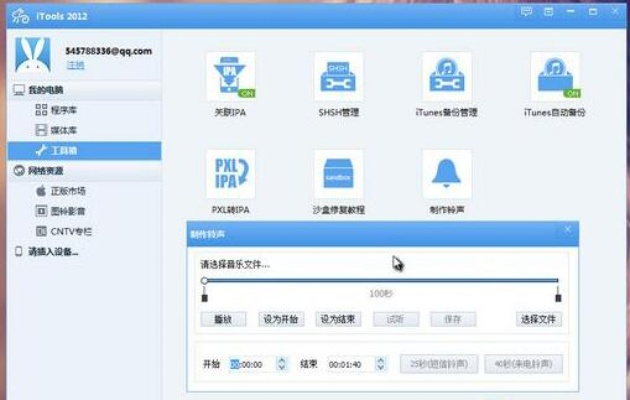The height and width of the screenshot is (400, 630).
Task: Select 程序库 in the sidebar
Action: [64, 110]
